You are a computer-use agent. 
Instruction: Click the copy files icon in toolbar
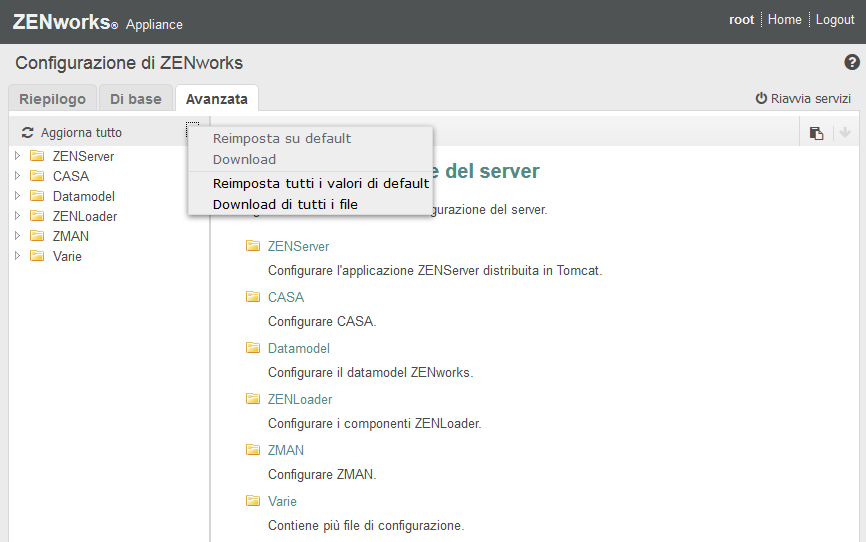(x=816, y=133)
